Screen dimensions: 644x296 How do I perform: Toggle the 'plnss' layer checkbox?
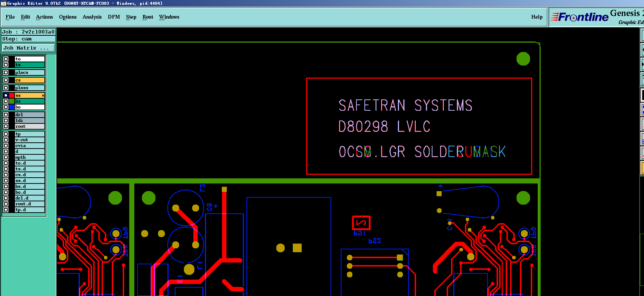coord(6,88)
